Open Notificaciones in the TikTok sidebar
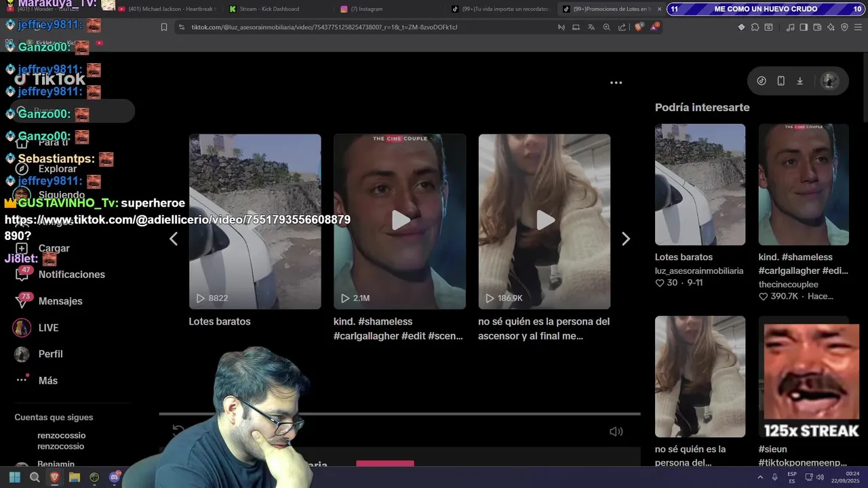 [60, 274]
